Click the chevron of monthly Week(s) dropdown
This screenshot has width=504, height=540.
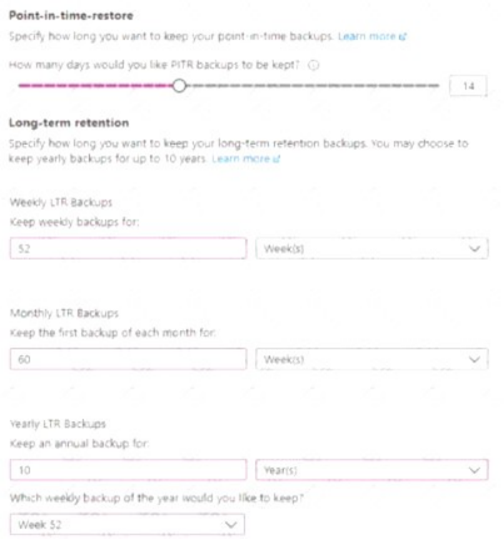[x=475, y=360]
